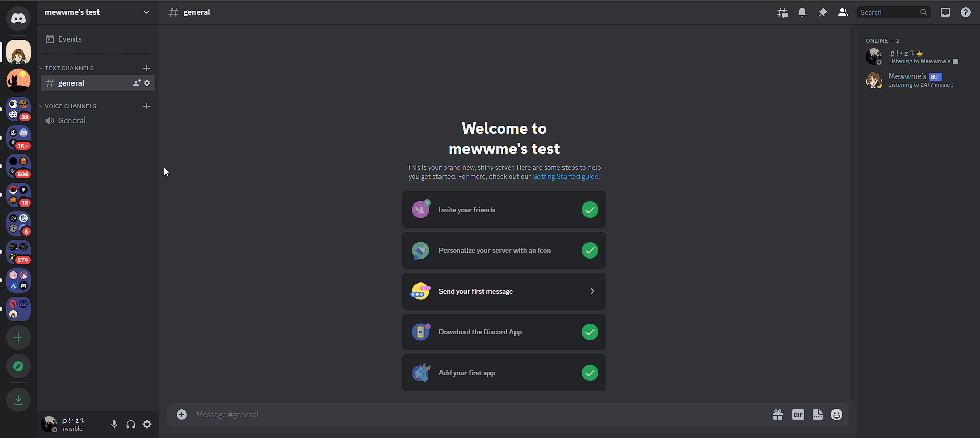Open the sticker picker
Viewport: 980px width, 438px height.
817,415
